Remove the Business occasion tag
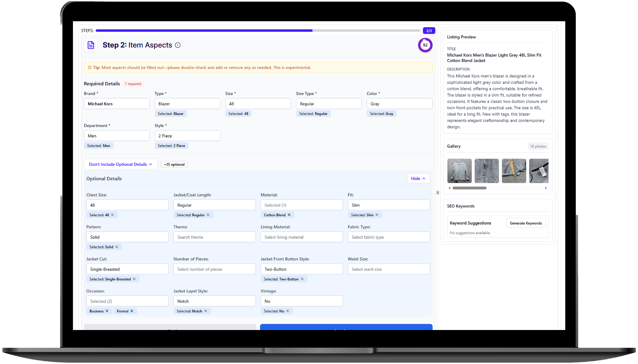 tap(107, 311)
